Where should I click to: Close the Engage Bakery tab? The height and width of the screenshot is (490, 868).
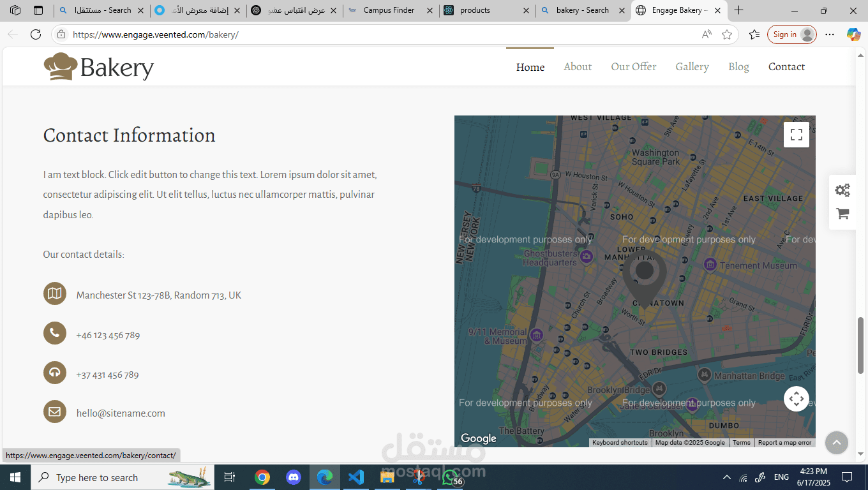click(x=717, y=10)
